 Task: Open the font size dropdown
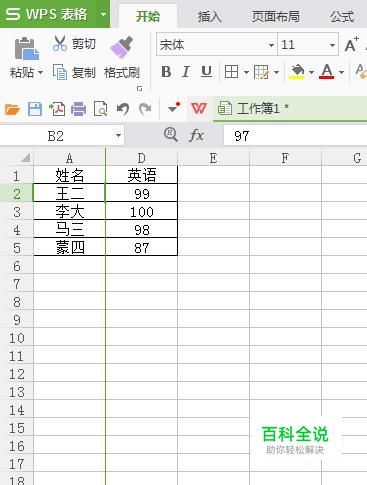click(x=332, y=45)
